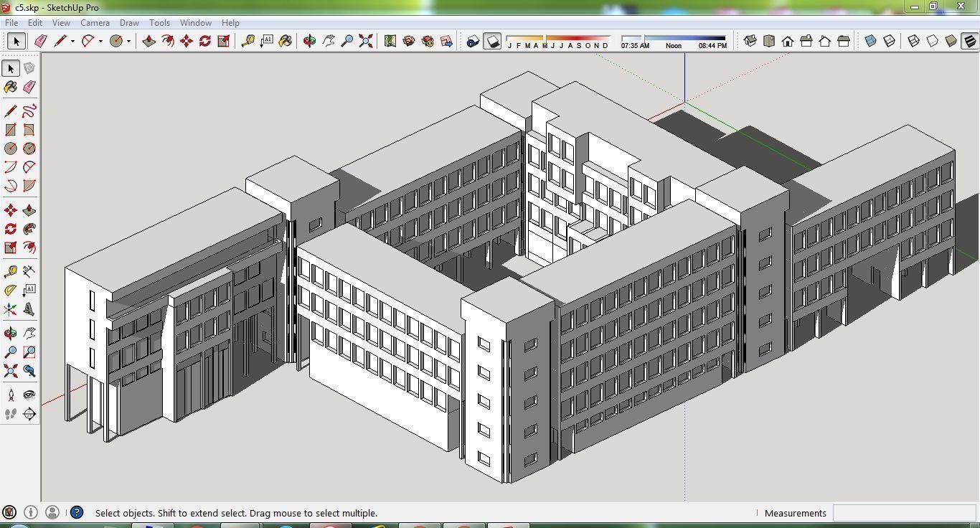
Task: Select the Rotated Rectangle tool
Action: (29, 130)
